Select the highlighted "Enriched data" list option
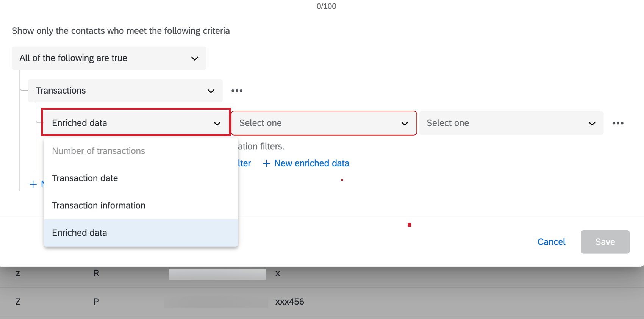The image size is (644, 319). [x=80, y=233]
